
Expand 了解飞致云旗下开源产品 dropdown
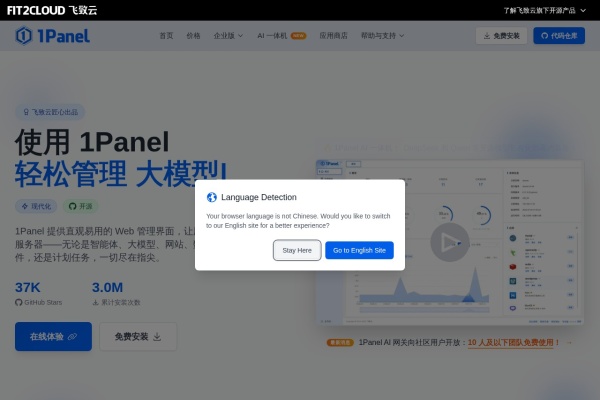tap(545, 10)
